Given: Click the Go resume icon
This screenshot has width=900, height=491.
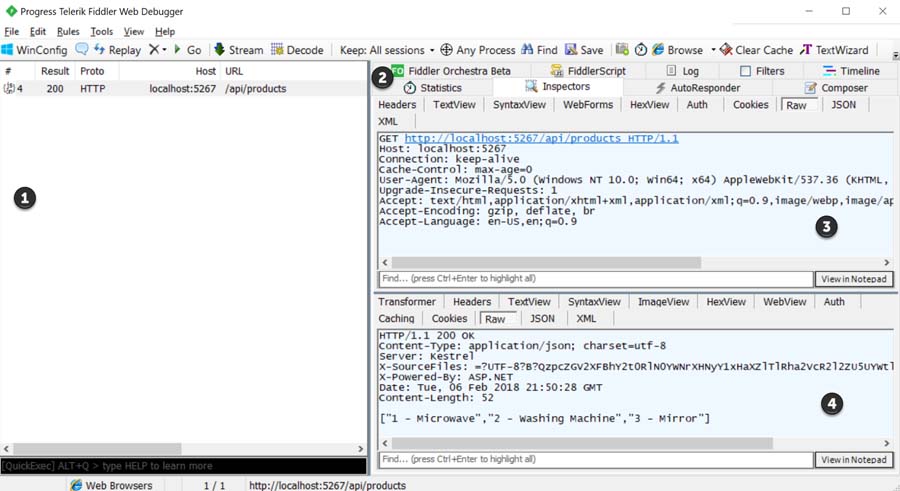Looking at the screenshot, I should [x=178, y=50].
